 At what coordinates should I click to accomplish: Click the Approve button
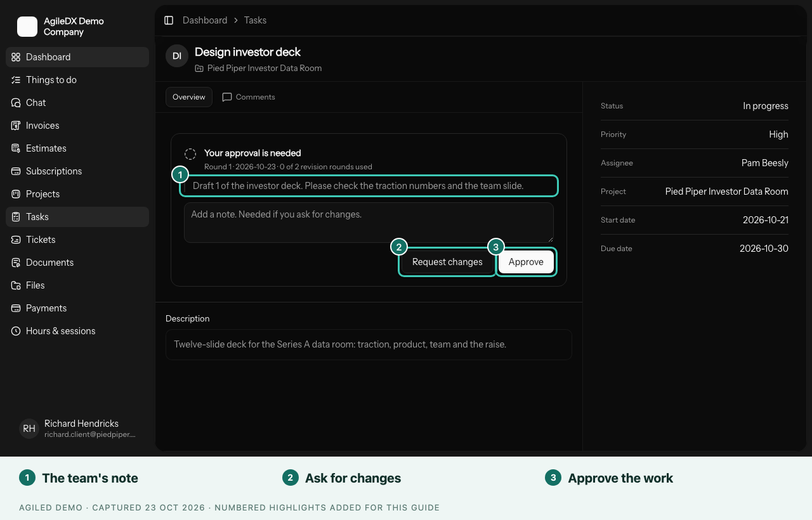tap(526, 262)
